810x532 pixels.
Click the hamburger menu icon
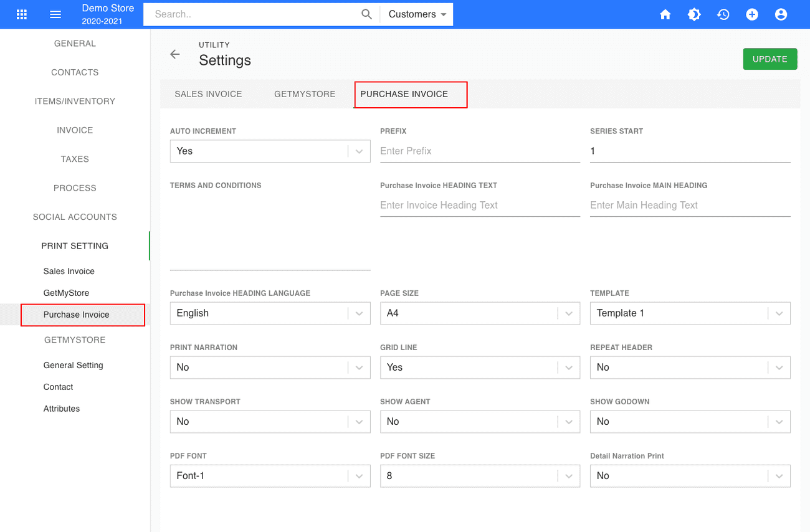pyautogui.click(x=55, y=14)
